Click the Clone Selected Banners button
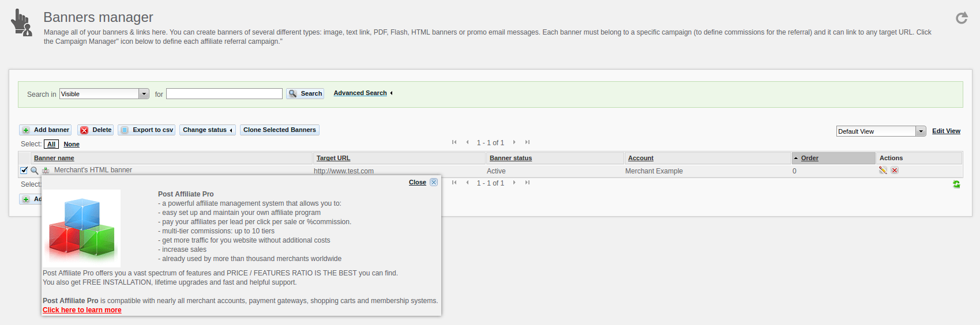Image resolution: width=980 pixels, height=325 pixels. point(279,130)
